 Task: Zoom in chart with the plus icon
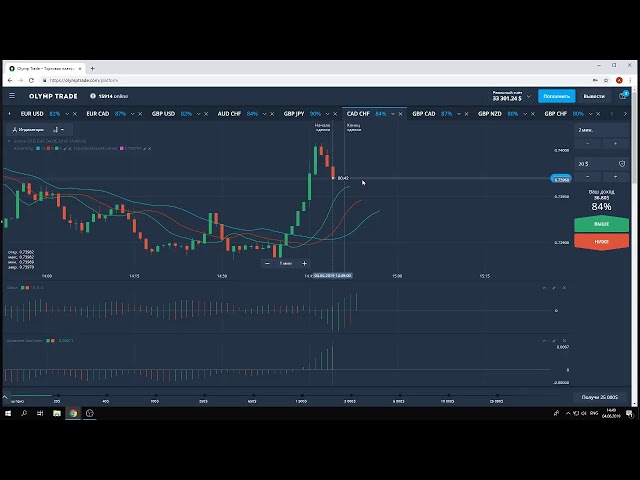point(304,263)
